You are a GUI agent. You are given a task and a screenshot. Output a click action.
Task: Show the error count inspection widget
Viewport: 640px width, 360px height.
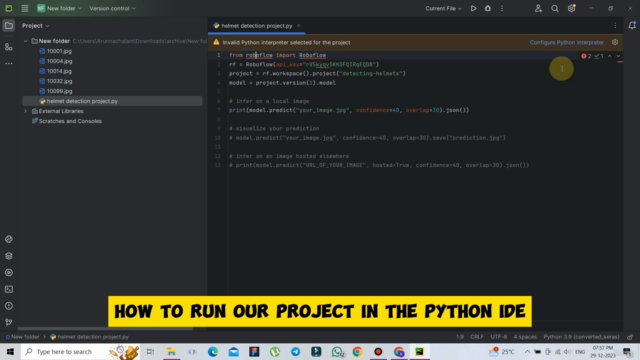click(587, 56)
